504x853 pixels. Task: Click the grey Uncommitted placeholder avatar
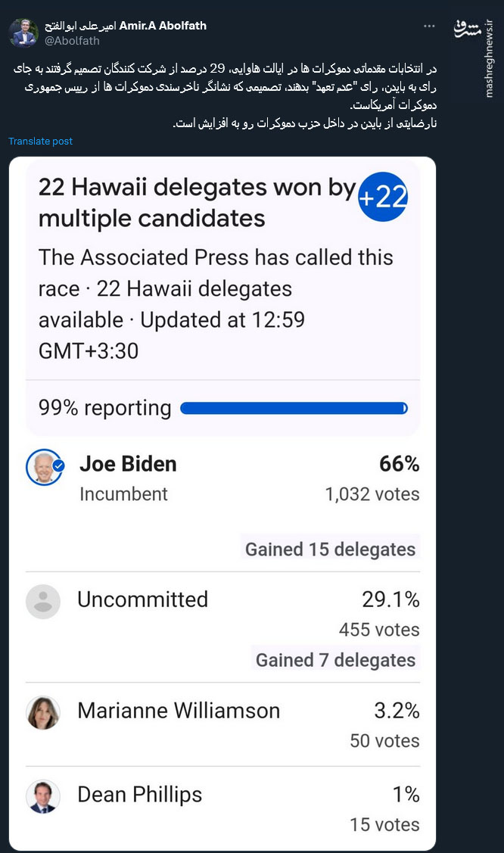coord(43,601)
